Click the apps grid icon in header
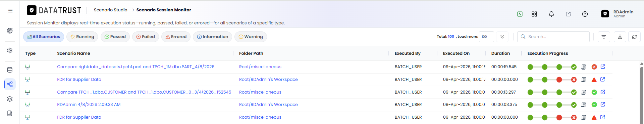The width and height of the screenshot is (644, 124). pos(534,14)
